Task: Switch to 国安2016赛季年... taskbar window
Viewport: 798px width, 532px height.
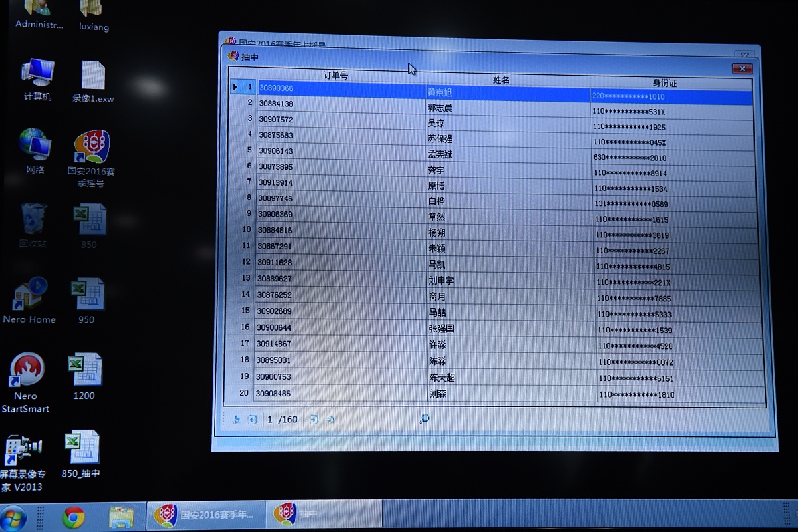Action: click(x=205, y=515)
